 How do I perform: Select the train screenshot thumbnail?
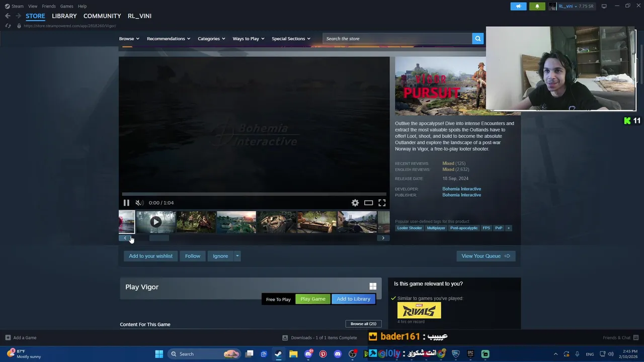tap(357, 222)
